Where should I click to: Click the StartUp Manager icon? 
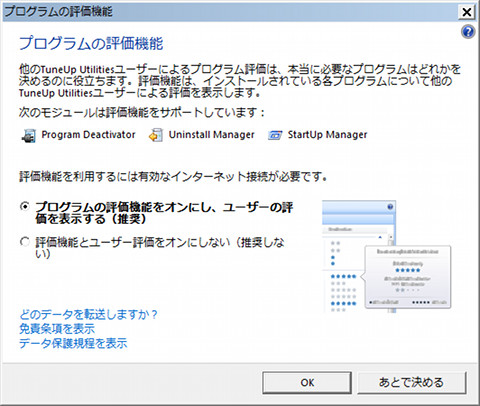(275, 135)
